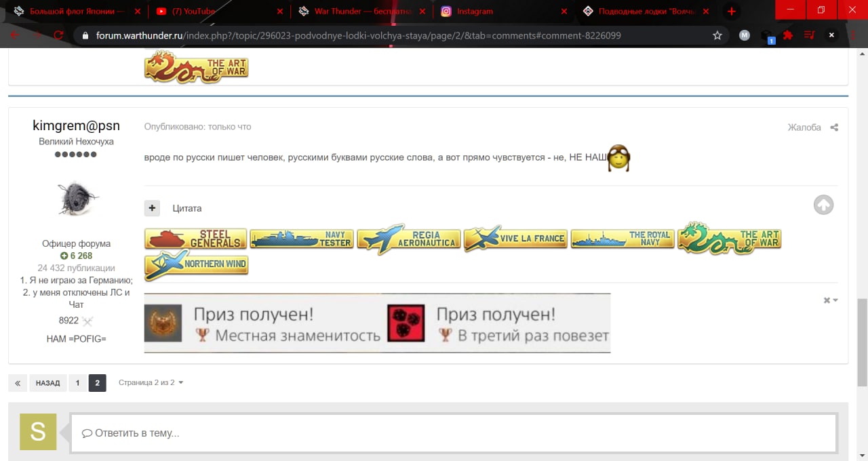This screenshot has height=461, width=868.
Task: Open signature options dropdown
Action: [831, 300]
